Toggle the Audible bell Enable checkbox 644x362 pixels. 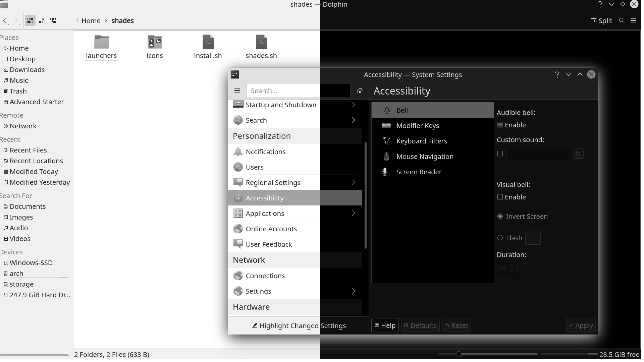pyautogui.click(x=500, y=125)
